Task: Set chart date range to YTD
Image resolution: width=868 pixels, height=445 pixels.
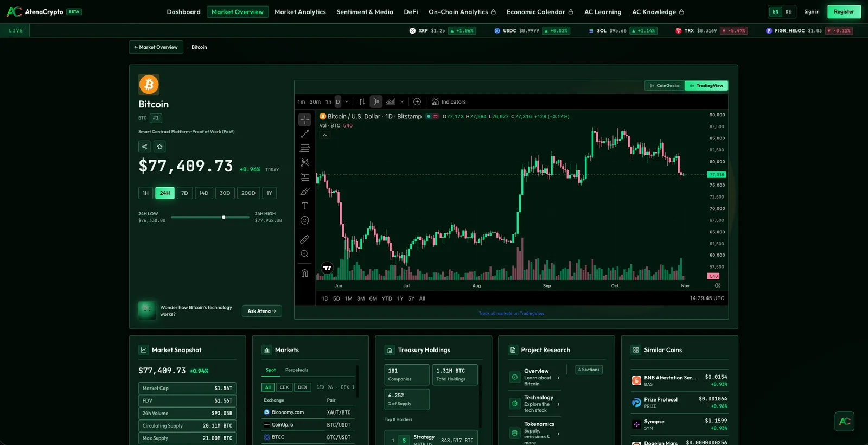Action: coord(387,298)
